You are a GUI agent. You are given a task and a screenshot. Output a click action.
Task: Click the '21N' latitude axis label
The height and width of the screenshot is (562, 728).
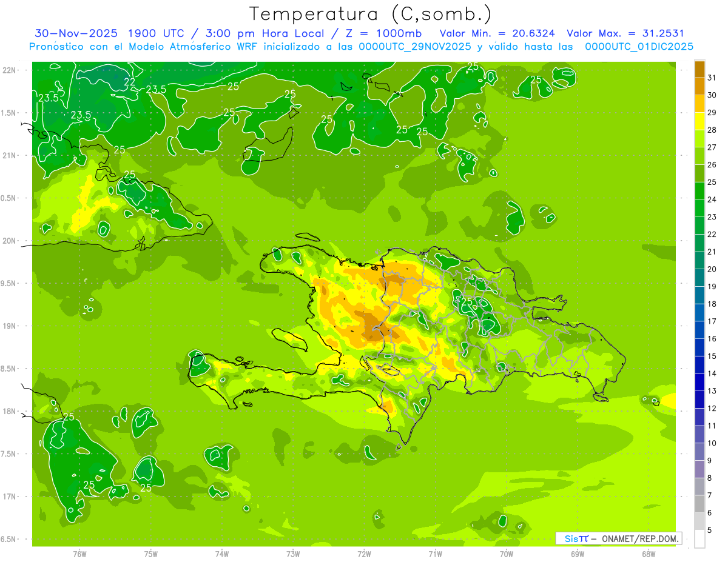pos(9,155)
